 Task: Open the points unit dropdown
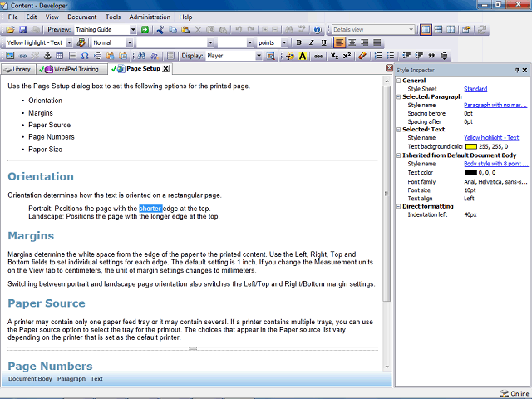coord(284,42)
